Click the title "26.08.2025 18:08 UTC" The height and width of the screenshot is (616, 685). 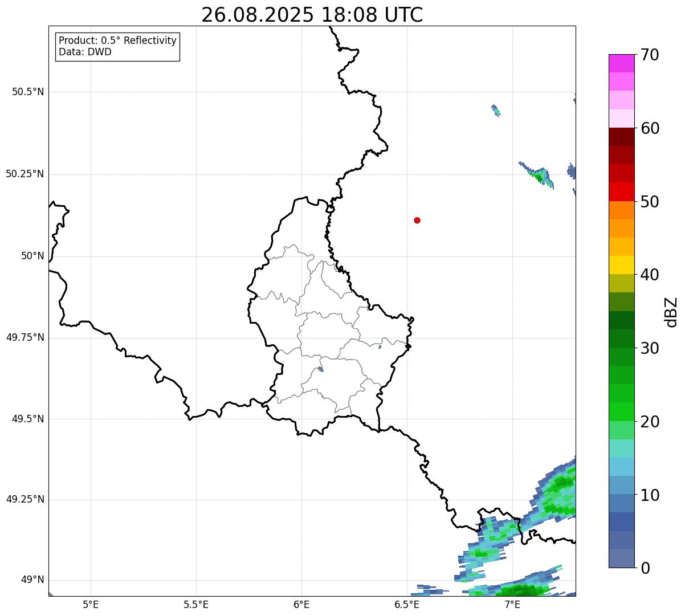click(x=312, y=15)
